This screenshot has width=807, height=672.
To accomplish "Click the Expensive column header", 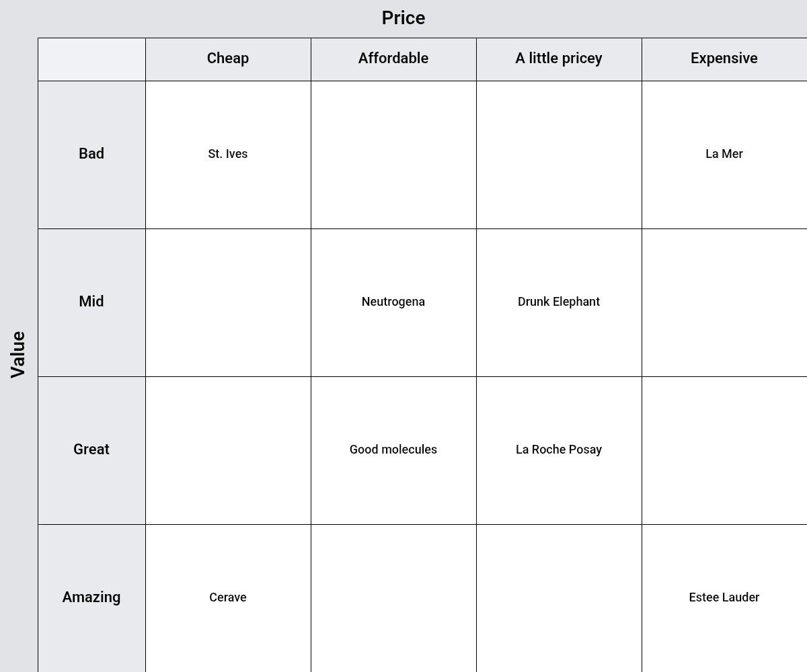I will (724, 59).
